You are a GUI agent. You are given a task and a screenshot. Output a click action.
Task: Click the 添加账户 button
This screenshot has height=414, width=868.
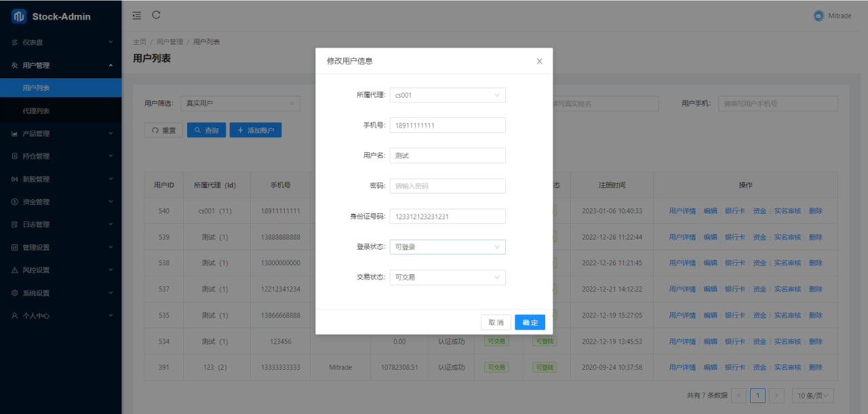tap(255, 130)
